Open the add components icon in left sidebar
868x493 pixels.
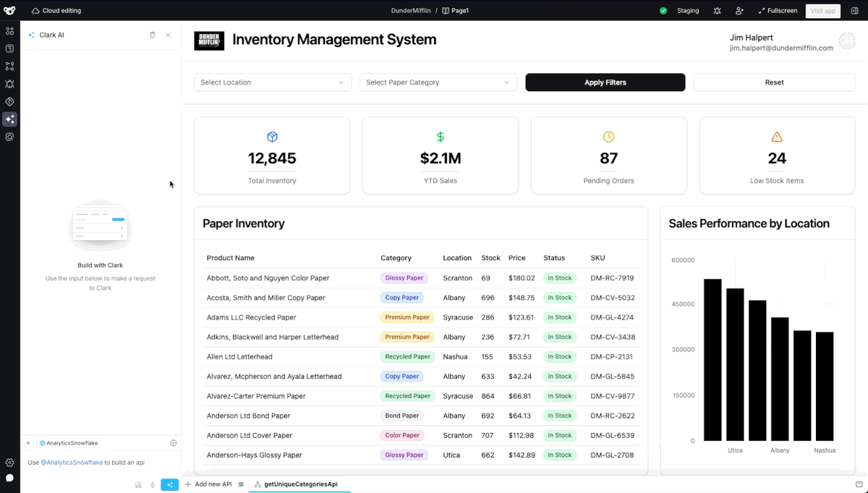(9, 31)
